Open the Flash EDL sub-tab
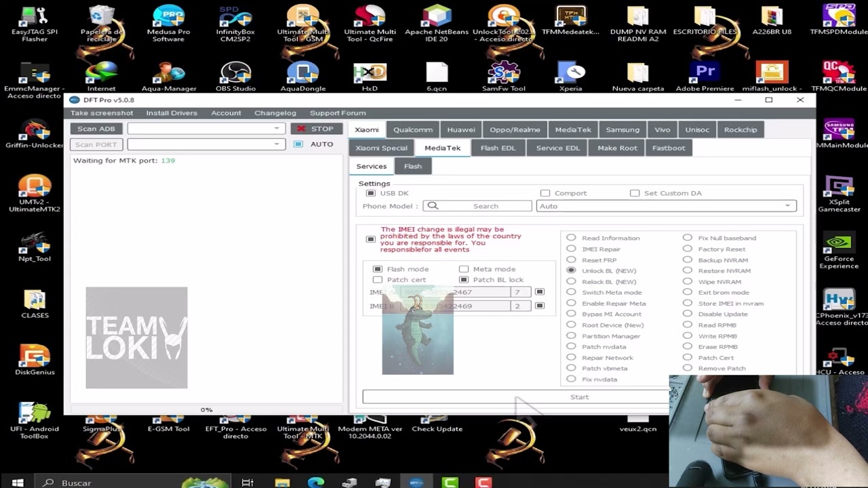 click(498, 148)
